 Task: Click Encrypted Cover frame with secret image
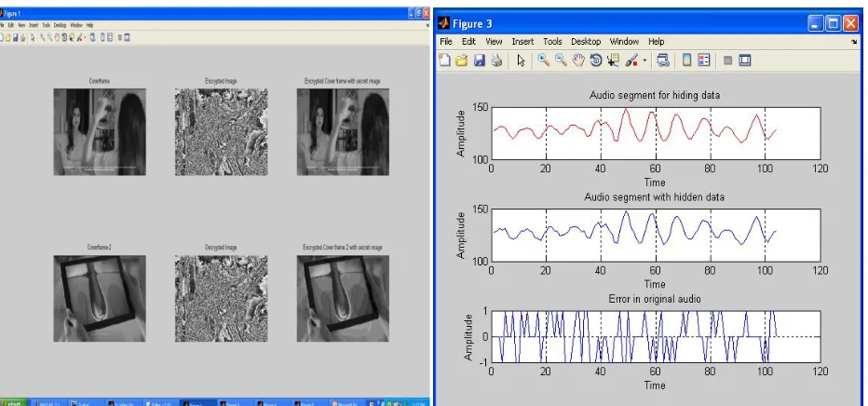(x=343, y=131)
